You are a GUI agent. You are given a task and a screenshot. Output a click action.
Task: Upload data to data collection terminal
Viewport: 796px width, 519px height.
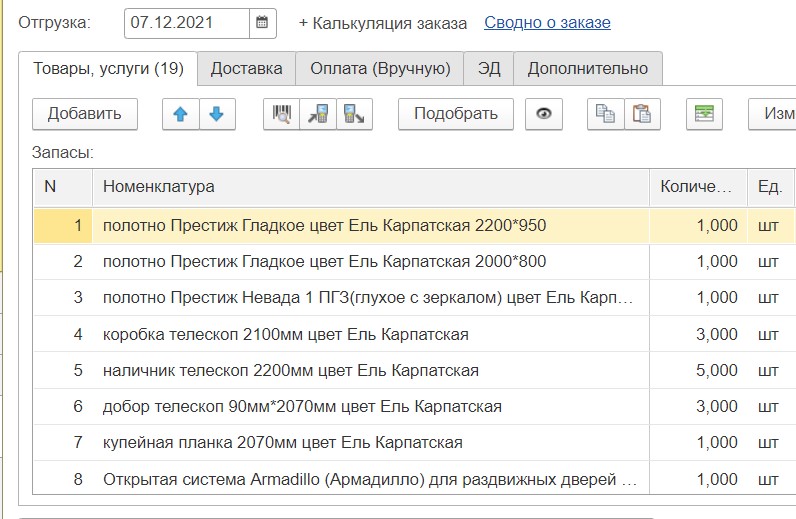click(354, 114)
